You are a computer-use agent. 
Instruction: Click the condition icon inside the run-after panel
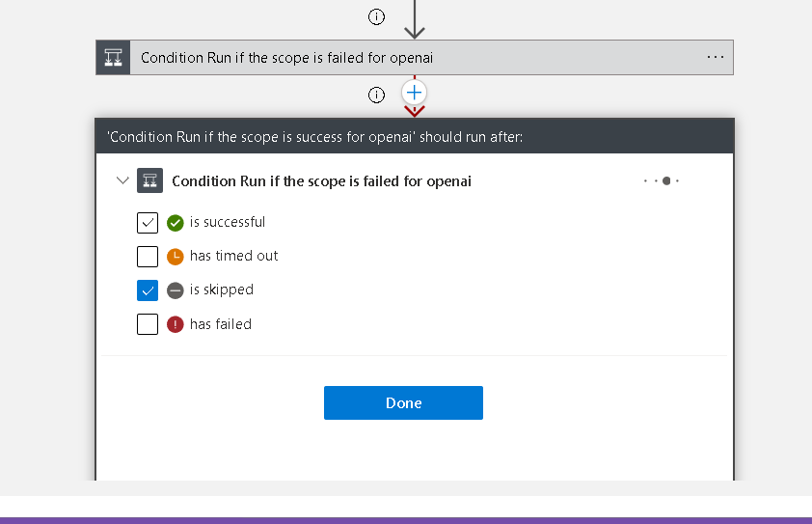tap(149, 180)
